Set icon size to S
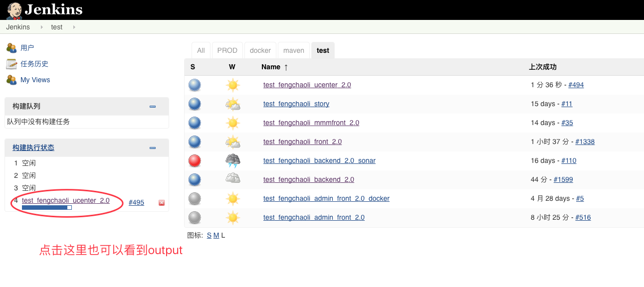644x287 pixels. click(x=209, y=235)
